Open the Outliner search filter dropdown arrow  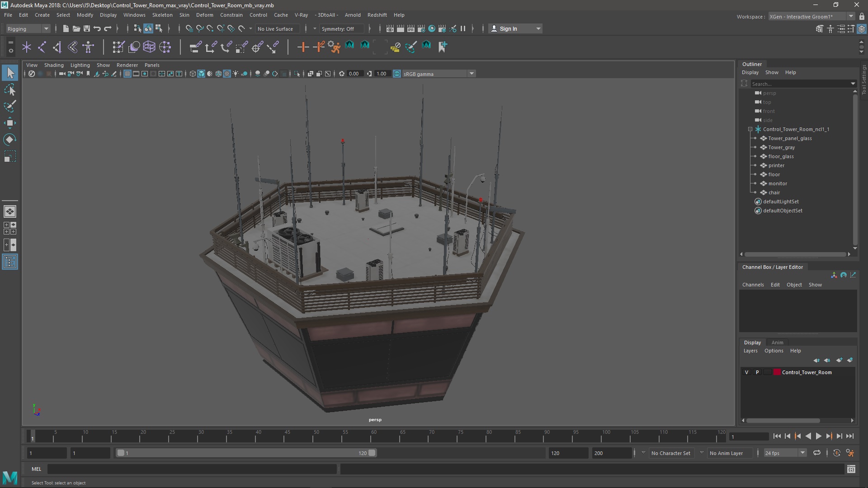click(853, 84)
